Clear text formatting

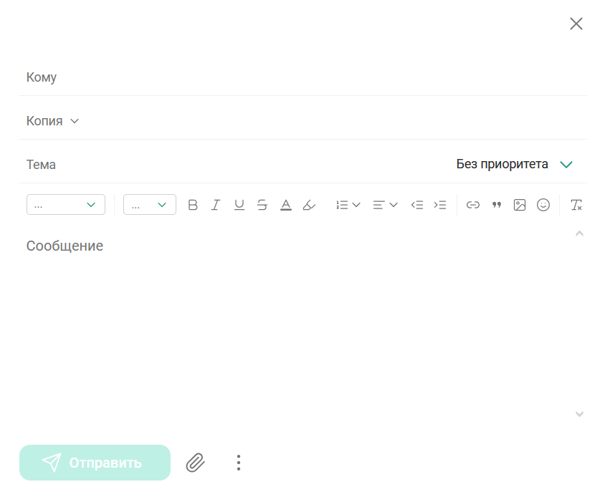576,205
